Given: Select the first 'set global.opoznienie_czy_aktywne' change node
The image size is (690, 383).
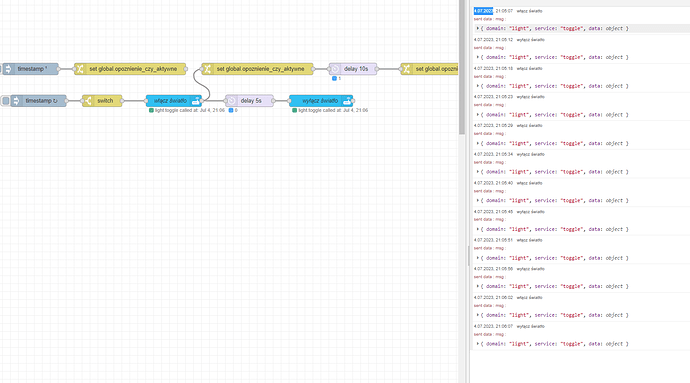Looking at the screenshot, I should click(x=130, y=69).
